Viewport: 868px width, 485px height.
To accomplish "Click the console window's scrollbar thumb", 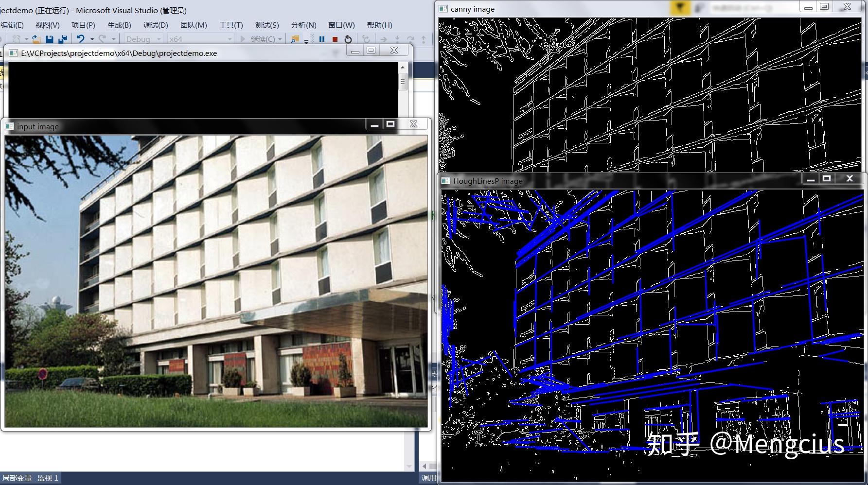I will (x=403, y=82).
